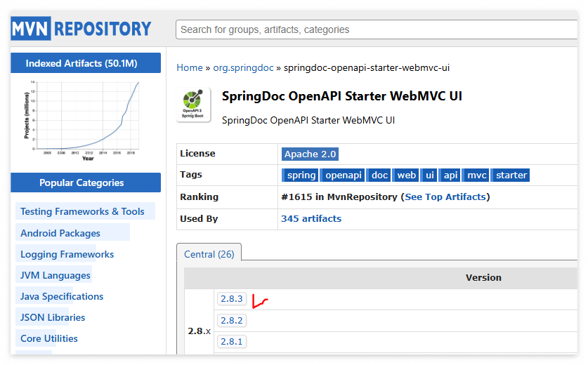Click the springdoc-openapi-starter-webmvc-ui breadcrumb text
Screen dimensions: 588x365
tap(367, 68)
